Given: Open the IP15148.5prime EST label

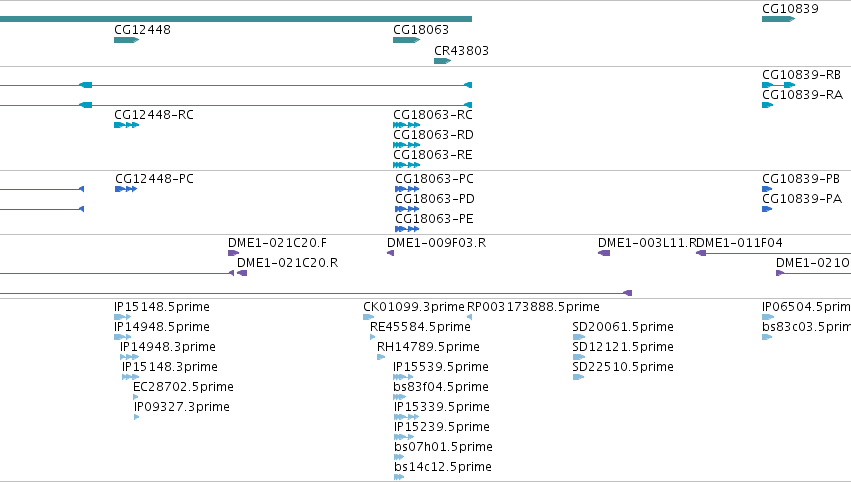Looking at the screenshot, I should pyautogui.click(x=162, y=307).
